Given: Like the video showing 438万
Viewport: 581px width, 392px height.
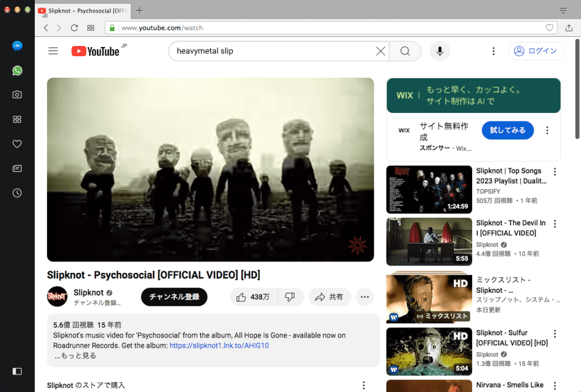Looking at the screenshot, I should [254, 297].
